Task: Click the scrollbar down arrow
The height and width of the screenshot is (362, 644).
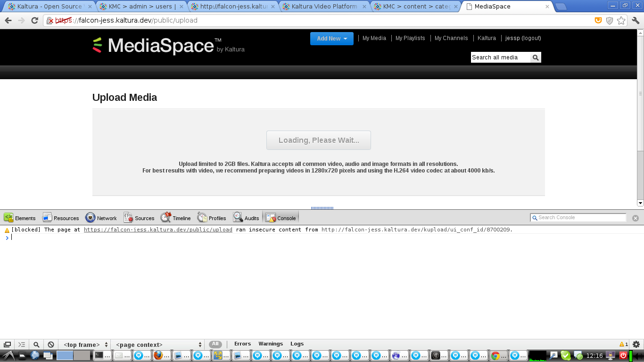Action: (x=640, y=203)
